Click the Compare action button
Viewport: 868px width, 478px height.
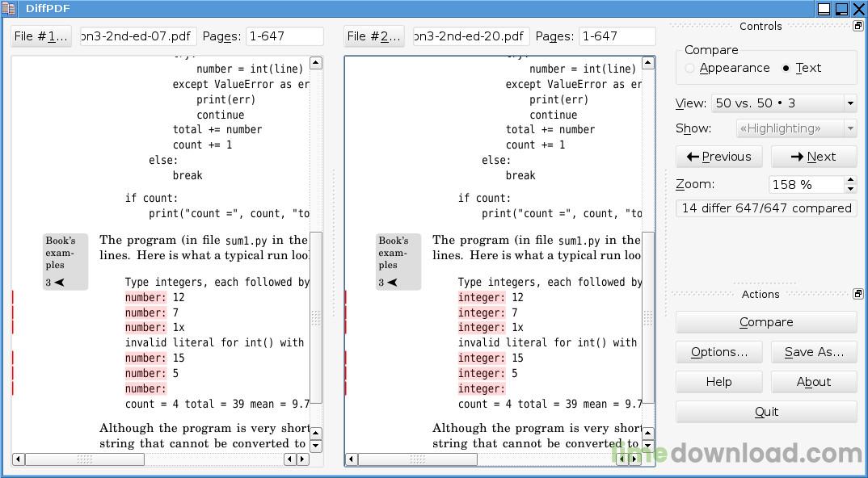pos(766,322)
